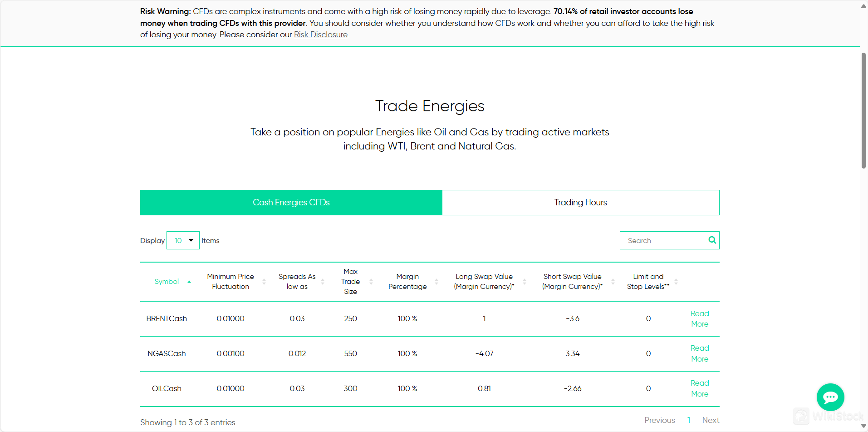868x432 pixels.
Task: Click Read More for NGASCash
Action: coord(699,353)
